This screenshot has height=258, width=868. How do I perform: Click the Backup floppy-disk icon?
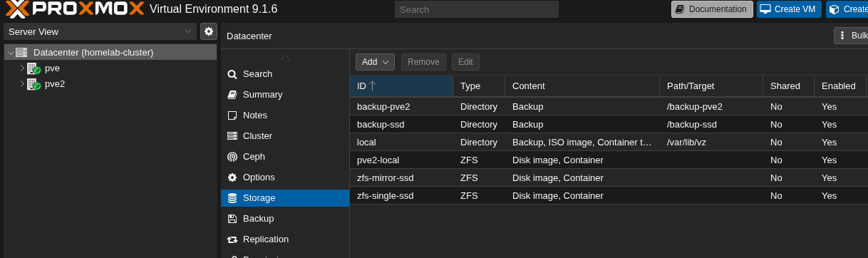(x=232, y=219)
